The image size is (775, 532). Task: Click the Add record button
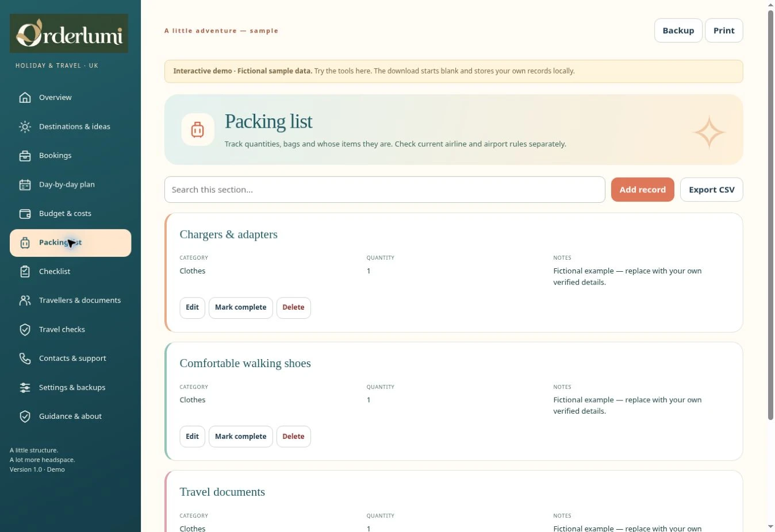click(642, 190)
